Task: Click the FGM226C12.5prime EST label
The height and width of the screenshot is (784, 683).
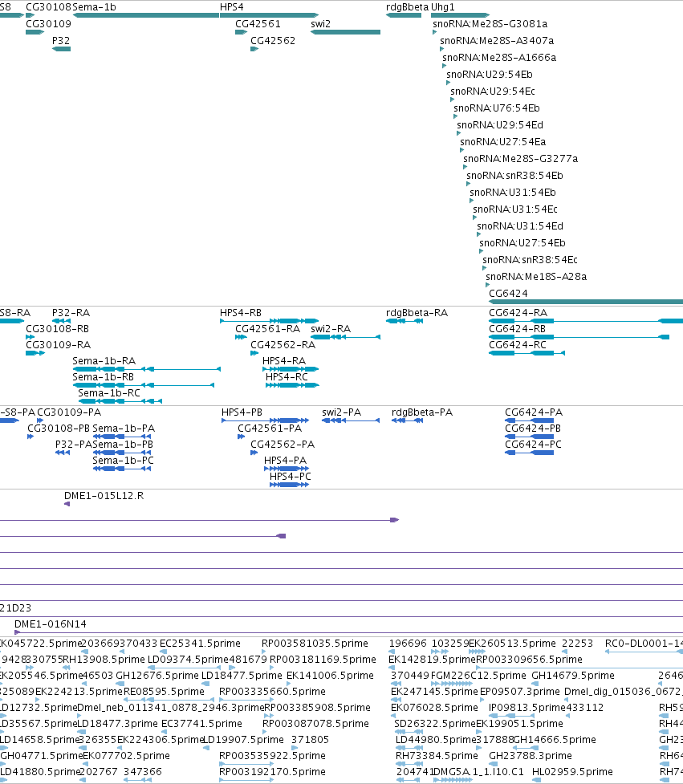Action: coord(478,675)
